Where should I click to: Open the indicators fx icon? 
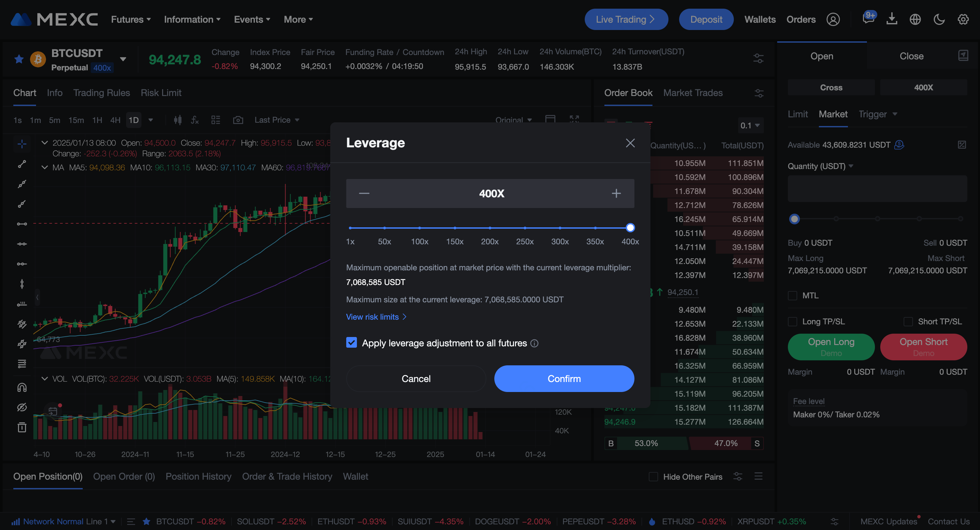tap(195, 120)
